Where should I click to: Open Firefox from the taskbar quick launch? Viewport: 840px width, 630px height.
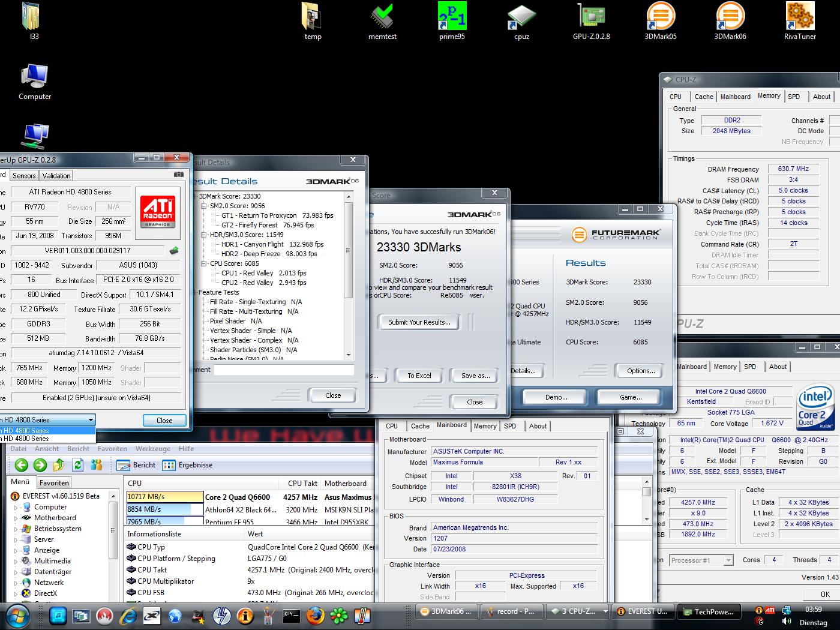click(316, 615)
